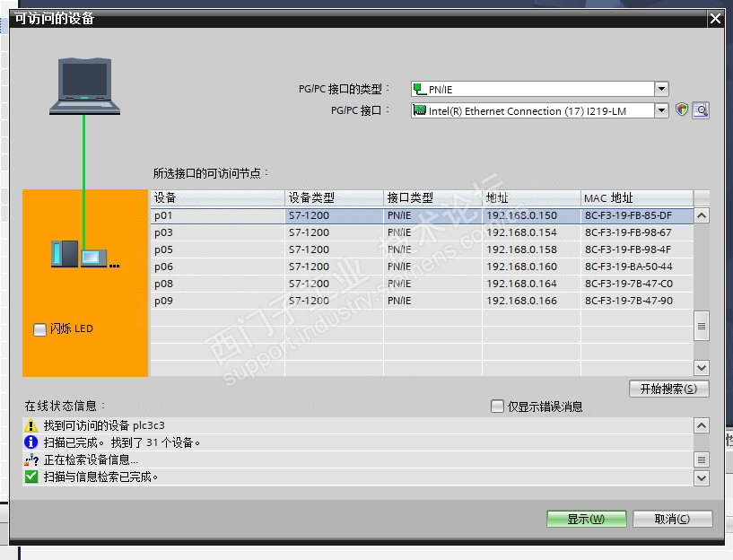Viewport: 733px width, 560px height.
Task: Click the green checkmark scan complete icon
Action: [x=31, y=477]
